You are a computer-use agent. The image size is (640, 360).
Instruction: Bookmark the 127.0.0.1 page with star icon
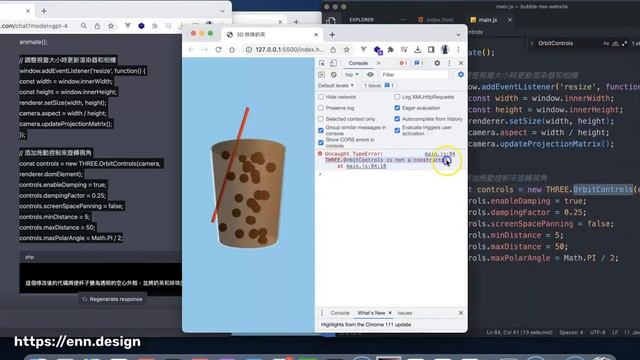tap(347, 50)
